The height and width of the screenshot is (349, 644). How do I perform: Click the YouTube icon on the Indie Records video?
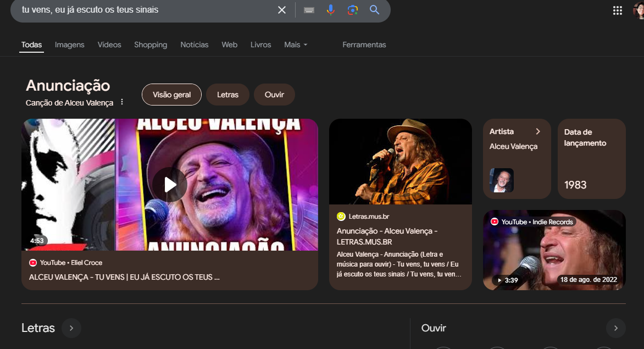495,221
